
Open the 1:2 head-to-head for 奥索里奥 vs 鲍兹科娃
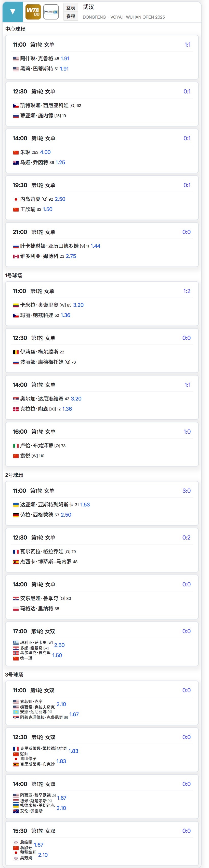187,291
